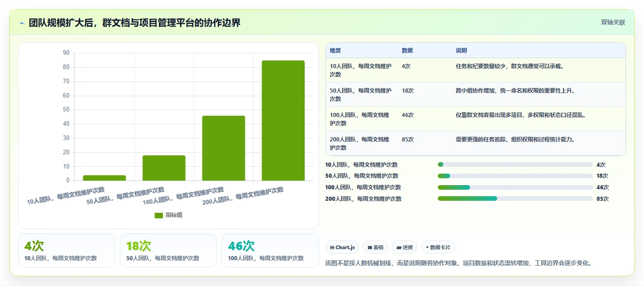Click the 50人团队 progress bar
This screenshot has width=644, height=286.
pyautogui.click(x=515, y=176)
